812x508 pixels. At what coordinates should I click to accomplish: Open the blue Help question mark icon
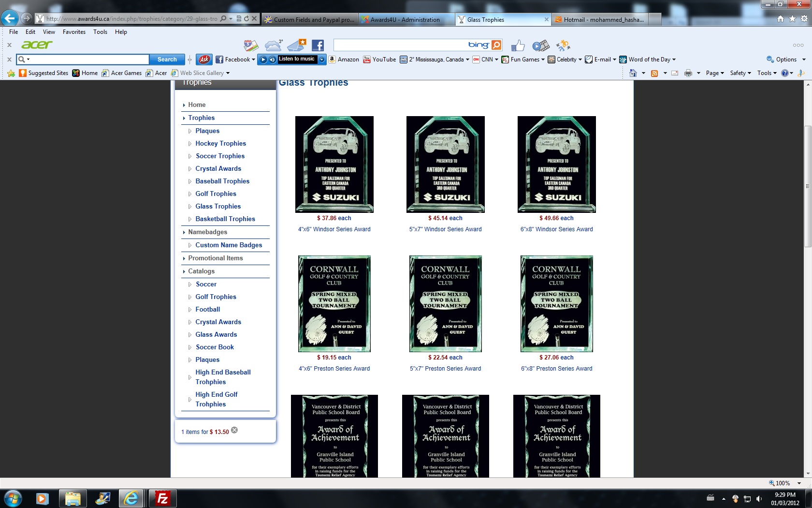click(x=785, y=73)
